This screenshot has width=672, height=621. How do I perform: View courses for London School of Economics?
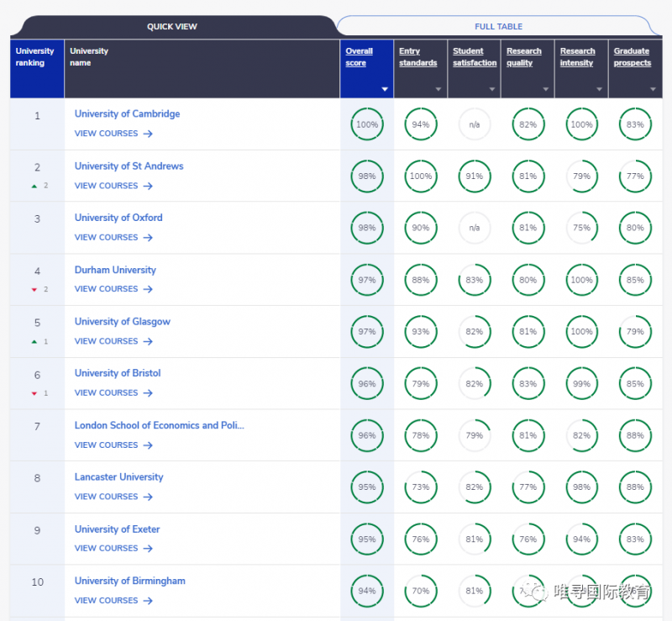113,445
